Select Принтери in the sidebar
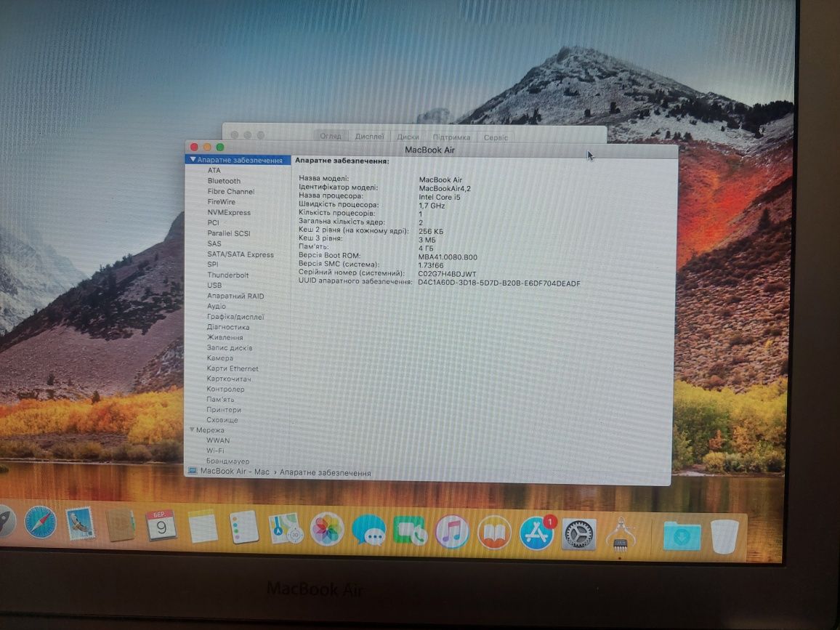 pyautogui.click(x=223, y=409)
